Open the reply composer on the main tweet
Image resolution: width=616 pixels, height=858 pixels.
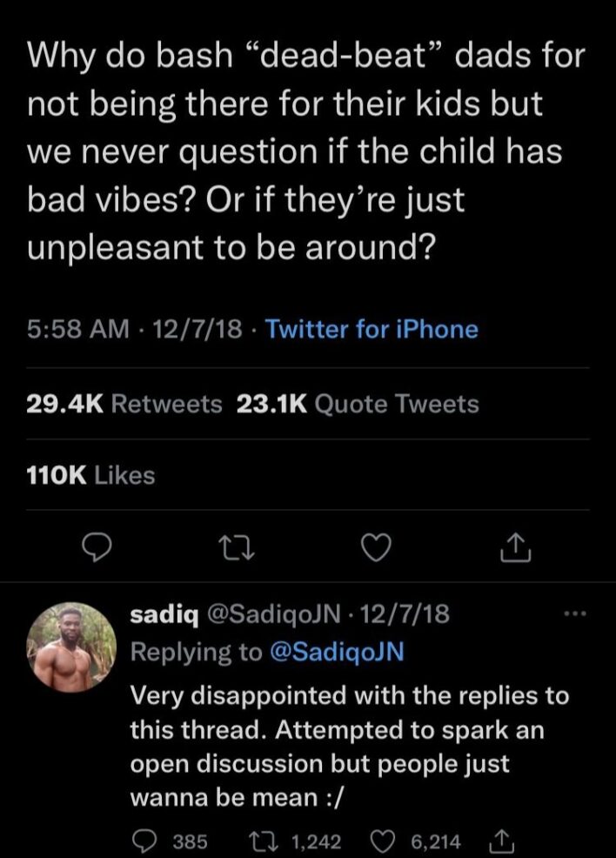pyautogui.click(x=98, y=547)
